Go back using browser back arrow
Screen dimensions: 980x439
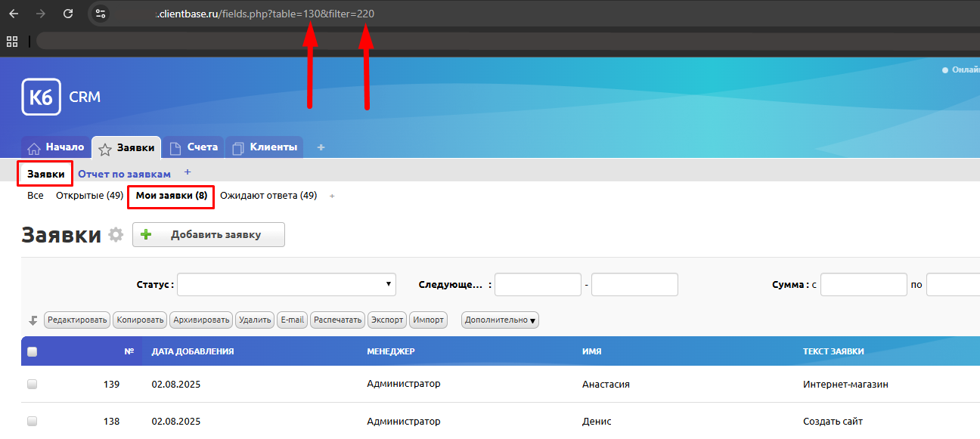click(x=14, y=14)
